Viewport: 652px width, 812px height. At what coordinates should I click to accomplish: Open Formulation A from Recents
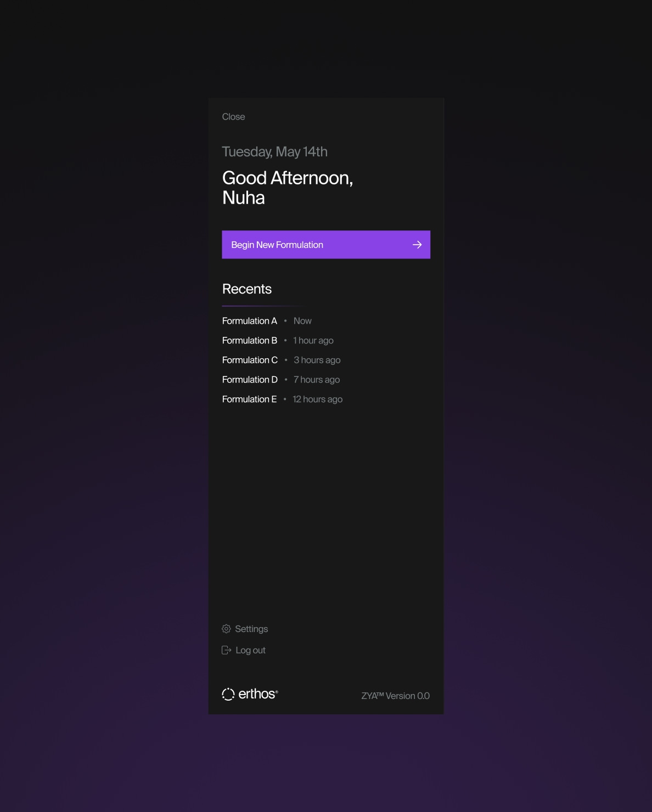click(249, 321)
